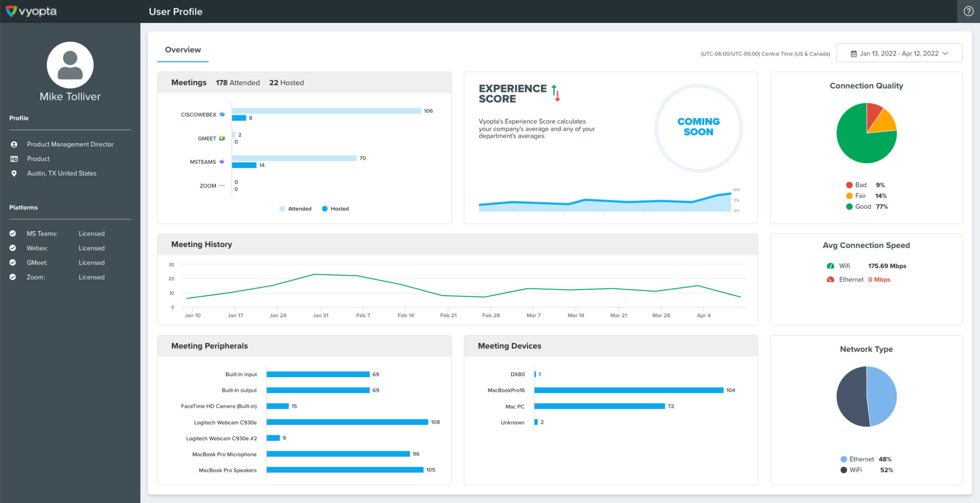The image size is (980, 503).
Task: Click the Network Type pie chart
Action: (867, 396)
